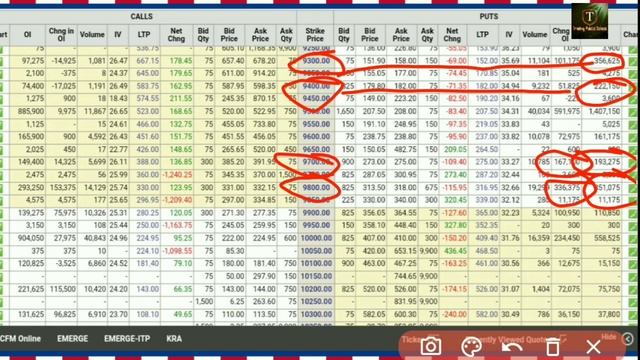This screenshot has width=640, height=360.
Task: Open strike price 9950.00
Action: [316, 226]
